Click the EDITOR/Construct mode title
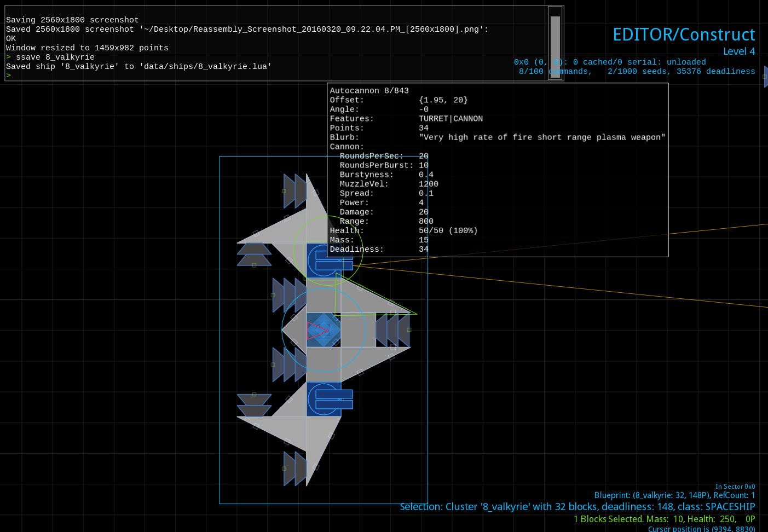This screenshot has width=768, height=532. point(684,34)
